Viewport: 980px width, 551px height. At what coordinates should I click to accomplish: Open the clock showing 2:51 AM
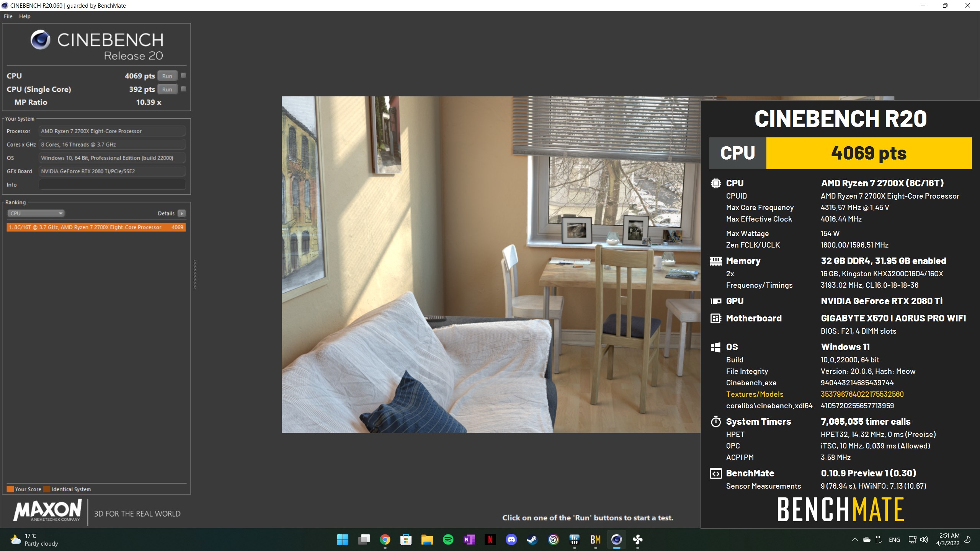pos(948,540)
